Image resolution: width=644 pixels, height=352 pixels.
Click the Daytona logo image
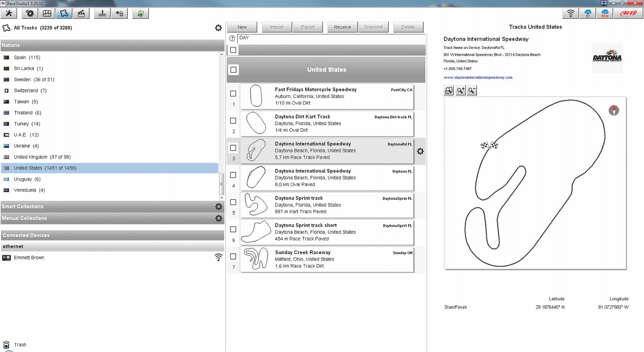(607, 58)
